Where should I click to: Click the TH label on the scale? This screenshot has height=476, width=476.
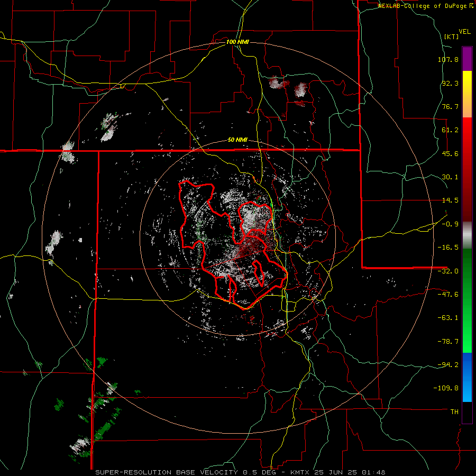(x=454, y=412)
